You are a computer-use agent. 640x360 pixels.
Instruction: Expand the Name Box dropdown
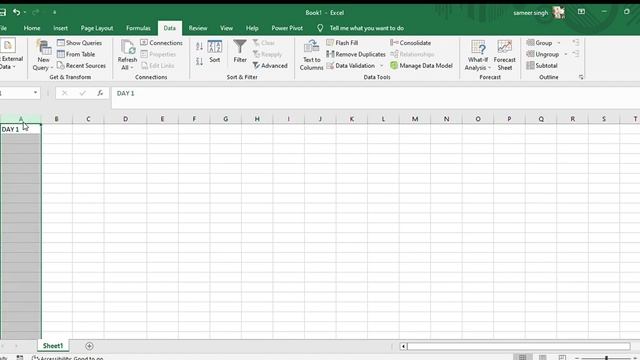[36, 93]
